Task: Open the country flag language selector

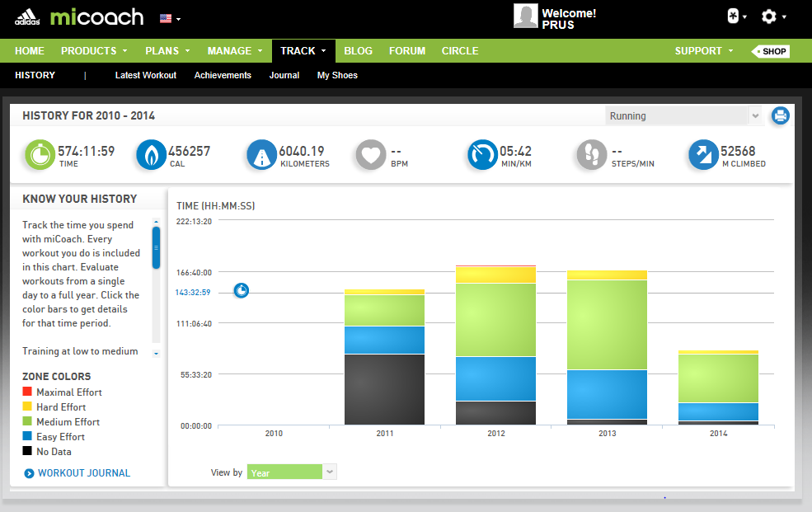Action: point(170,17)
